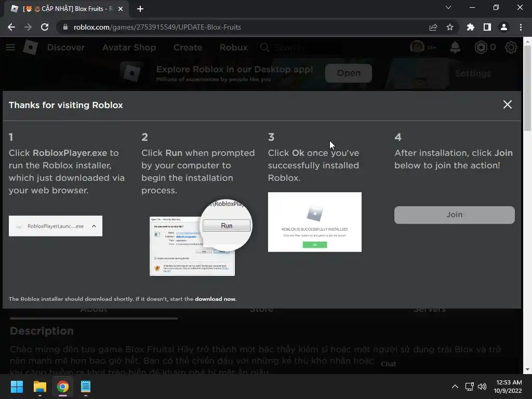
Task: Bookmark this page with the star
Action: click(x=449, y=27)
